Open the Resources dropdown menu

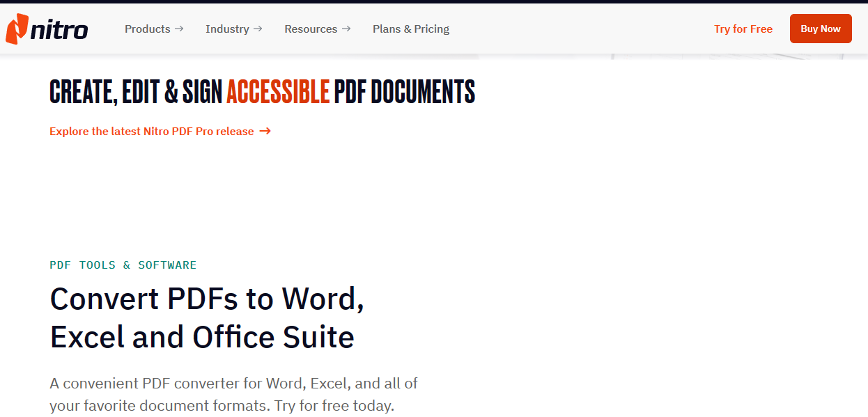coord(311,29)
